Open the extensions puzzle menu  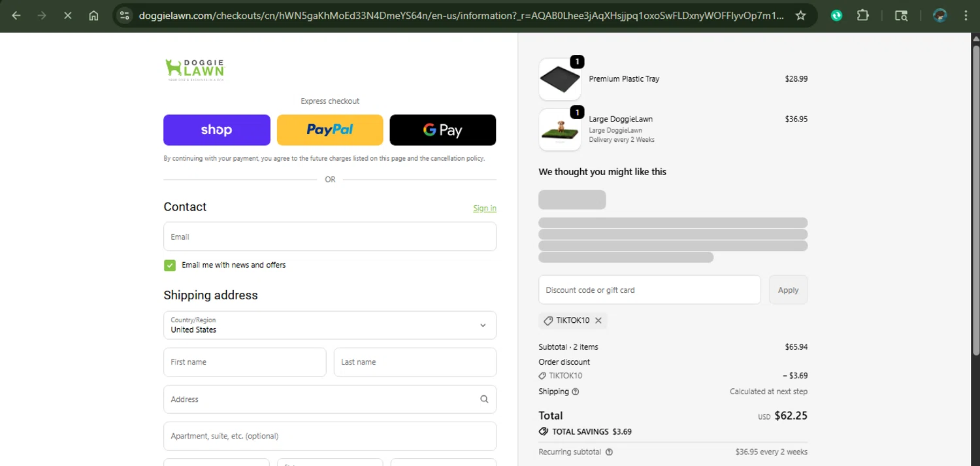point(863,16)
